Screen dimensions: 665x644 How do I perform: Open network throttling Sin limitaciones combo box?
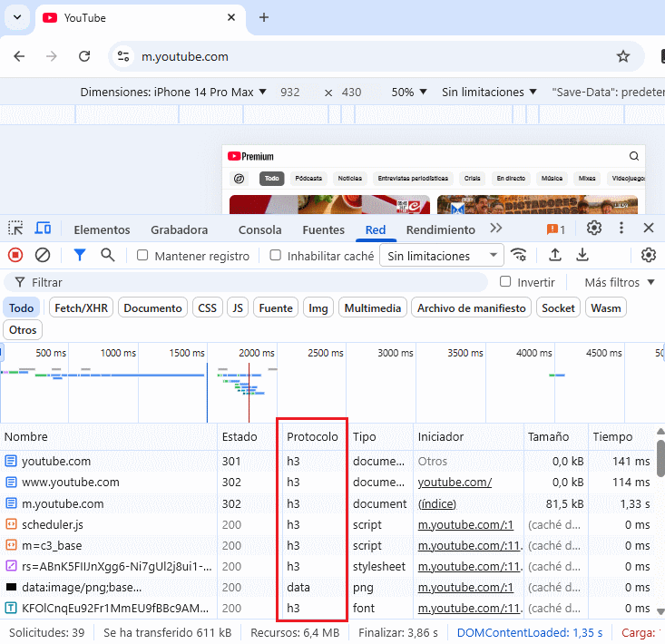tap(442, 255)
